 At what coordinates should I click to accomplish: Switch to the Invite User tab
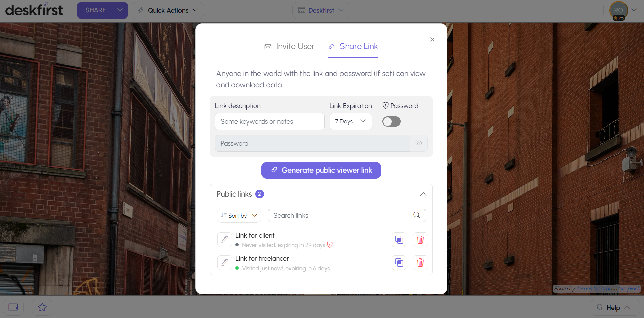tap(289, 46)
